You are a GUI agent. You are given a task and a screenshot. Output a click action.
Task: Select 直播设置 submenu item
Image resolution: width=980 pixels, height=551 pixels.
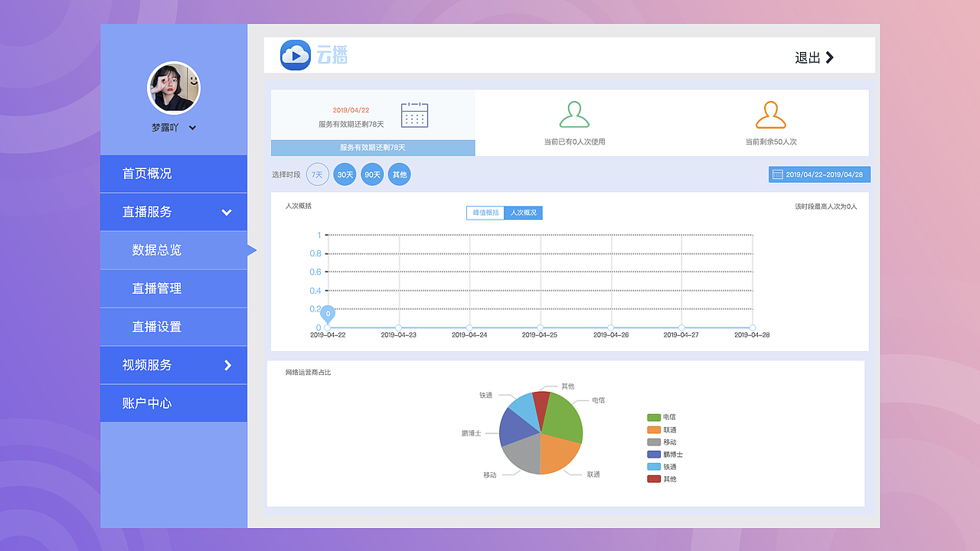(174, 327)
